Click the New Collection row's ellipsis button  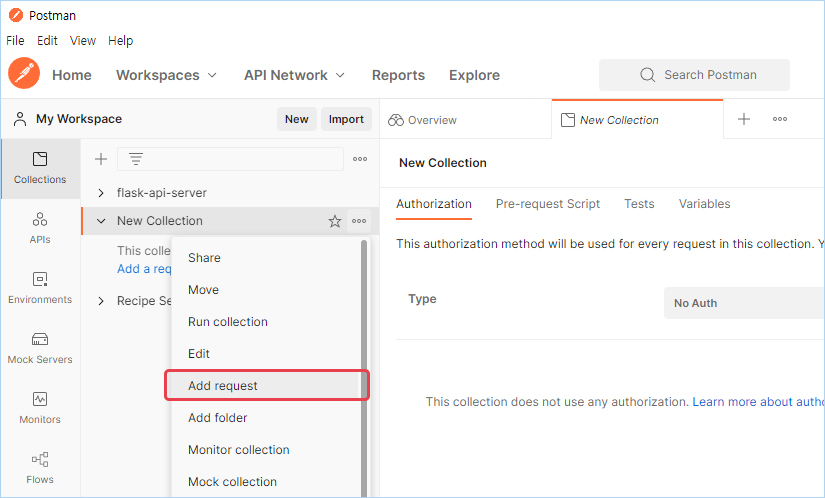(359, 221)
